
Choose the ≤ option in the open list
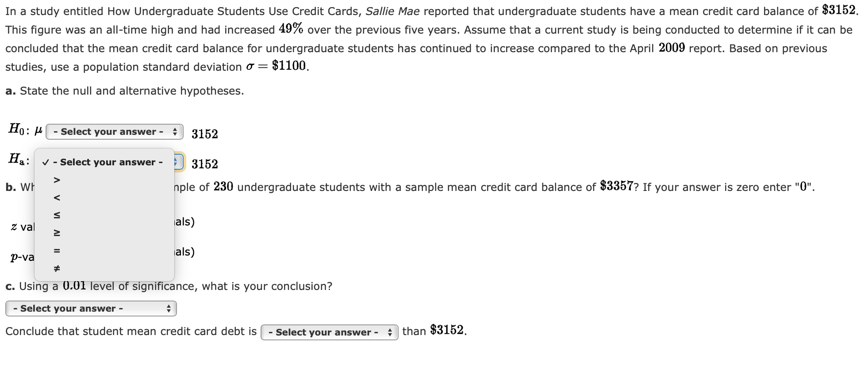click(56, 215)
